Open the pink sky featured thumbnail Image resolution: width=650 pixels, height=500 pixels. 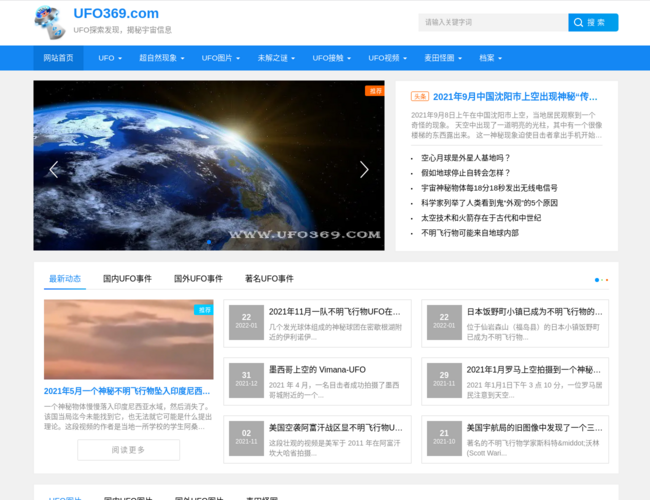(x=129, y=339)
